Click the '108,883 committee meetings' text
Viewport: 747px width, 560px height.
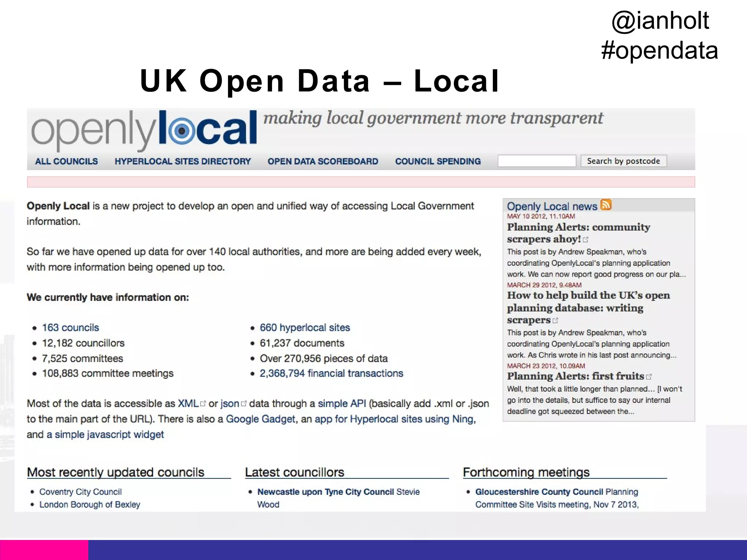108,373
